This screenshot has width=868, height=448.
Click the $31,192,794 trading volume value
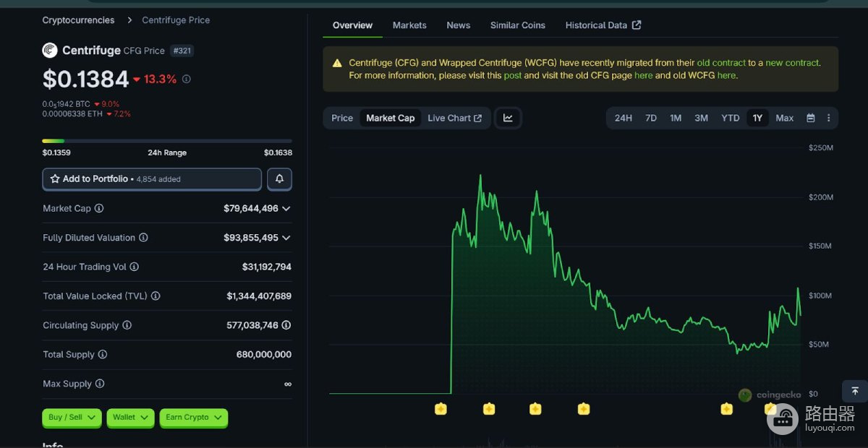click(267, 267)
